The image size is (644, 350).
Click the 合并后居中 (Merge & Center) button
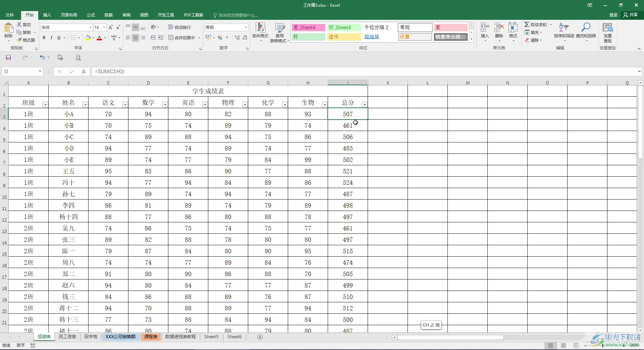[181, 38]
